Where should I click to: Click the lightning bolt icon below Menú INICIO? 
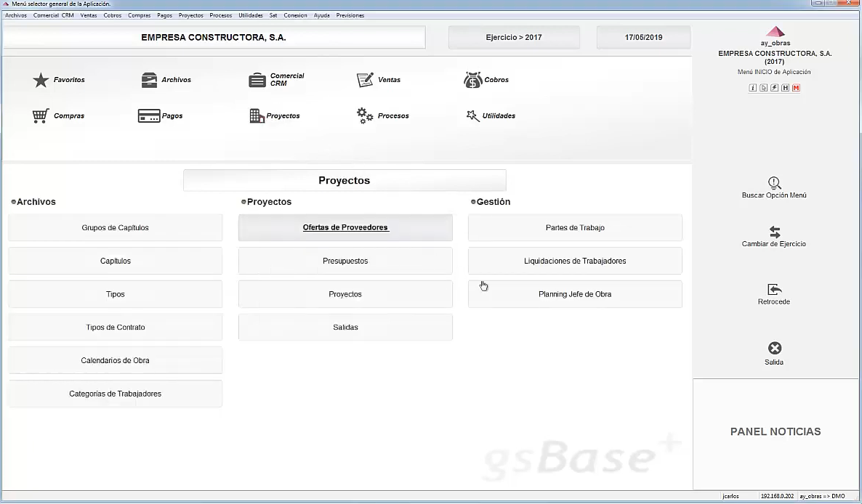(x=774, y=87)
